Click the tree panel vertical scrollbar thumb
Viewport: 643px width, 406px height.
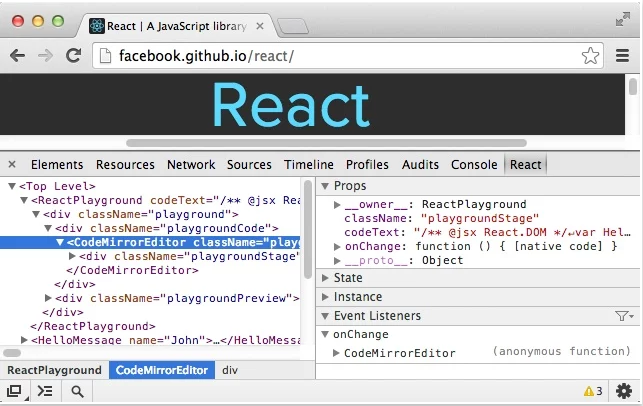coord(308,230)
